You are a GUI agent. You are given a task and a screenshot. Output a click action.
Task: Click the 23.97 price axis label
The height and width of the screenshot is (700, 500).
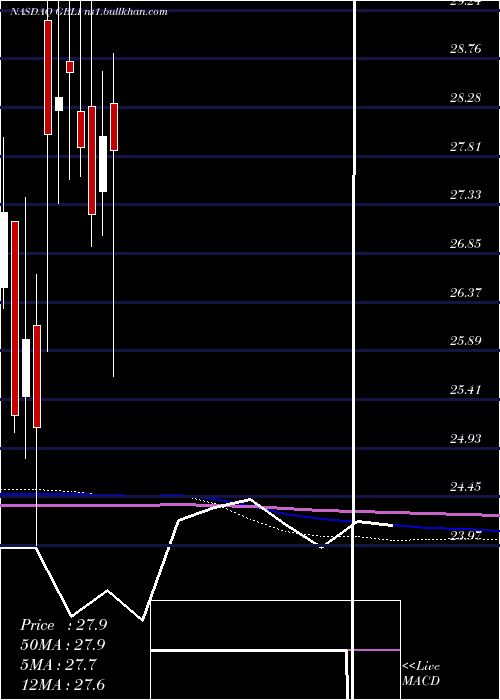click(465, 535)
